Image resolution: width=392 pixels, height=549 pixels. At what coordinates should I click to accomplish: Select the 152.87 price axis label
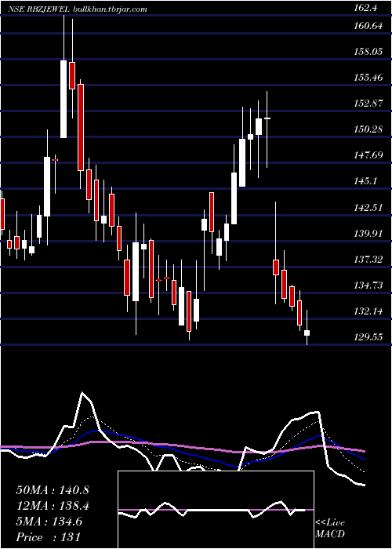tap(368, 104)
